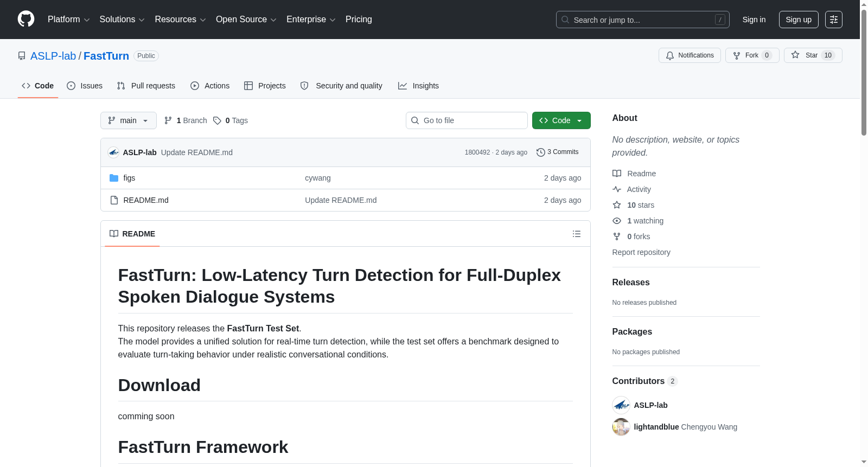The width and height of the screenshot is (868, 467).
Task: Open the header command palette icon button
Action: coord(834,20)
